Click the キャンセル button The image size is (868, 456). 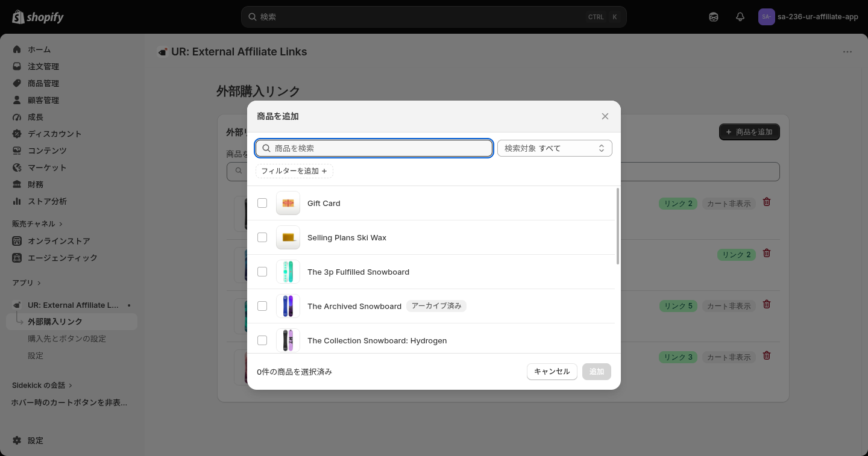(552, 372)
